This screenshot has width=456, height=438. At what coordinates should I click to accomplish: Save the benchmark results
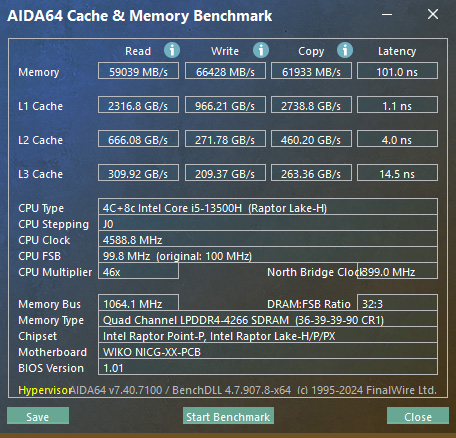point(38,416)
